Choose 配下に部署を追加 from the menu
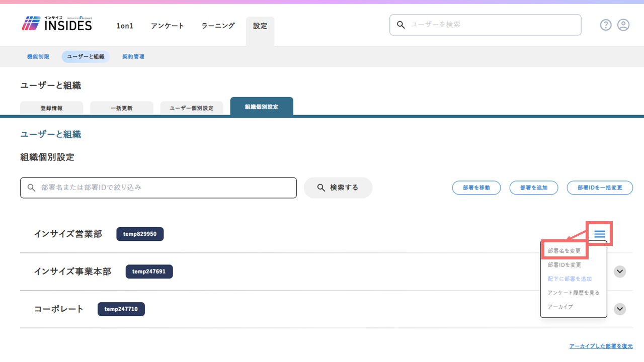644x362 pixels. (x=570, y=279)
